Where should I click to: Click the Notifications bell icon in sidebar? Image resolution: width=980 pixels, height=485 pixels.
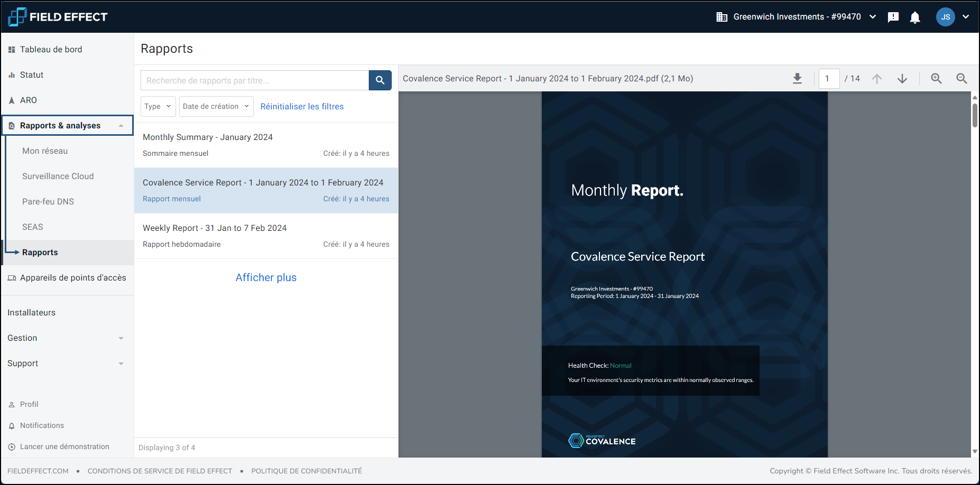[12, 426]
